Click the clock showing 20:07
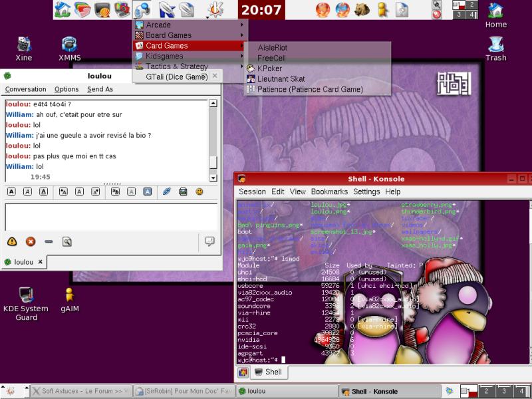The width and height of the screenshot is (532, 399). (x=261, y=9)
